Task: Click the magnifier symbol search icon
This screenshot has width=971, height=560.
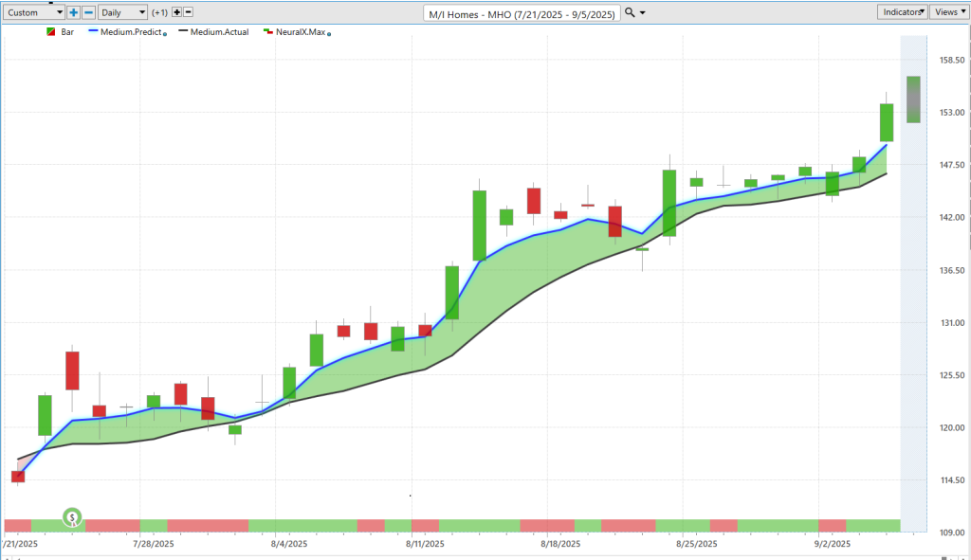Action: point(630,12)
